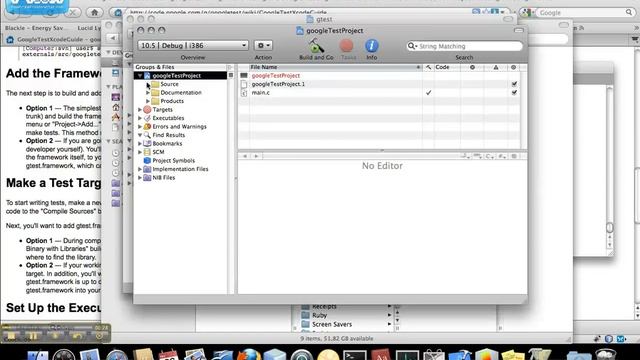Open Terminal from the Dock
Screen dimensions: 640x360
tap(354, 355)
